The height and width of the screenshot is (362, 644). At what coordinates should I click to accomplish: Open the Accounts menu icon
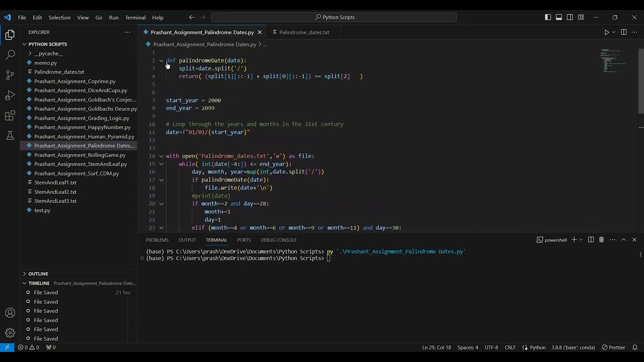(x=10, y=313)
